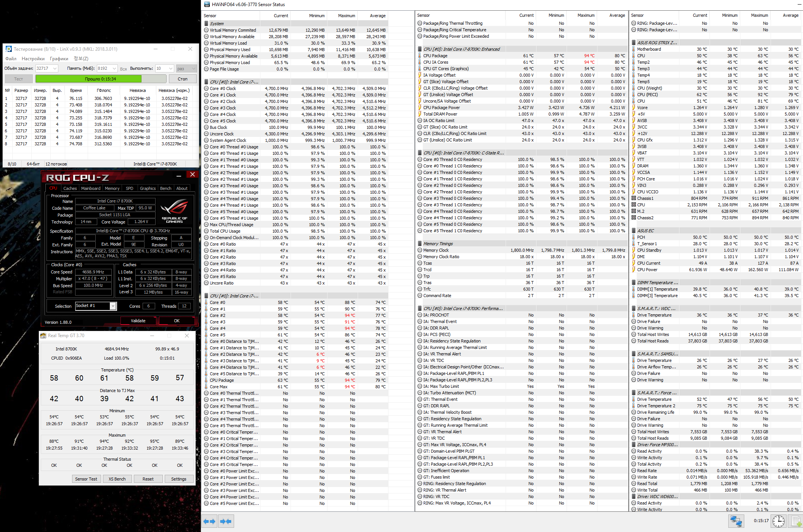Image resolution: width=803 pixels, height=532 pixels.
Task: Click the expand columns arrows icon in HWiNFO
Action: pos(210,521)
